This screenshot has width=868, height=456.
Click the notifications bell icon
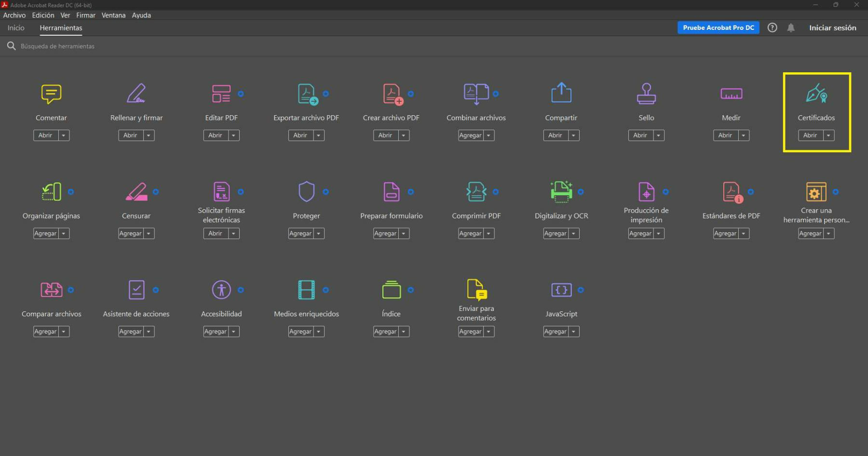click(x=791, y=28)
